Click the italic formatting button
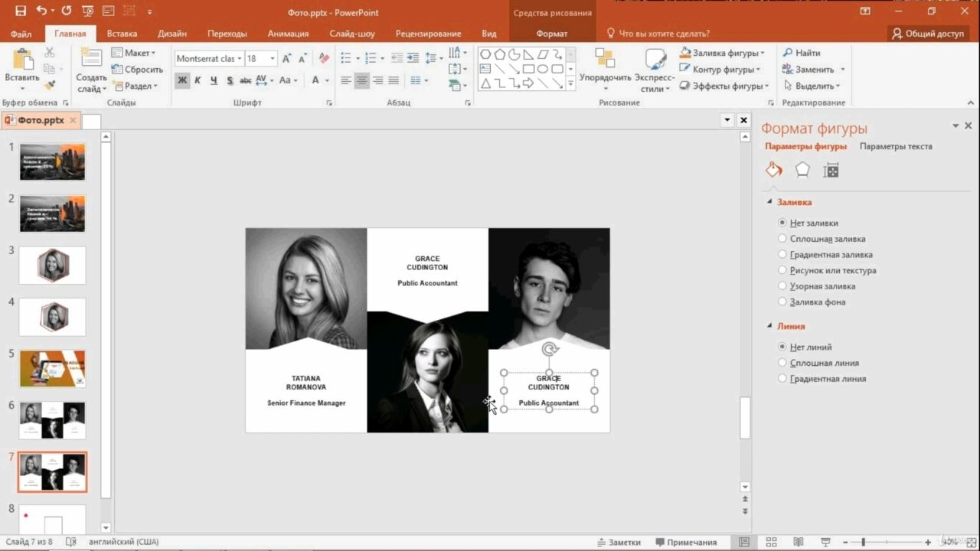The image size is (980, 551). 198,80
